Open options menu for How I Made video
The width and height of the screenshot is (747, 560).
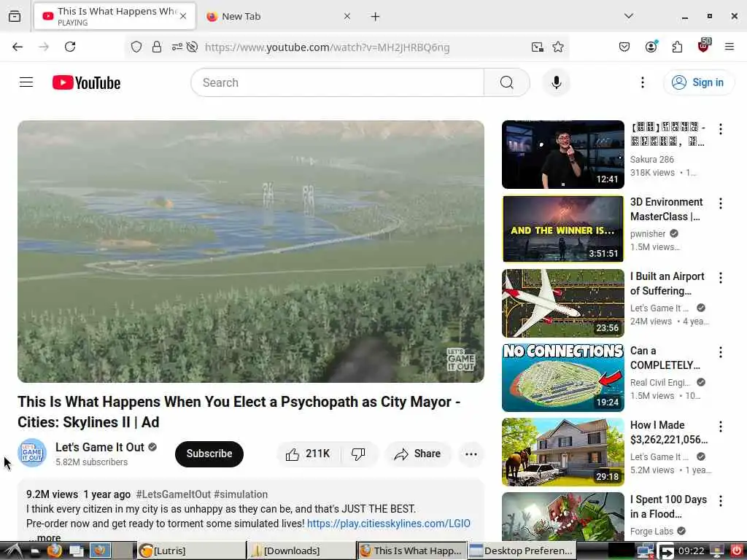720,426
